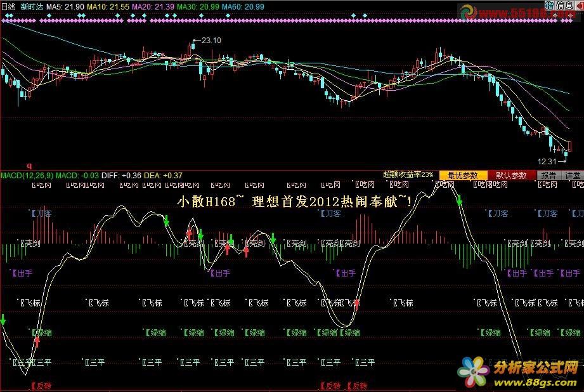
Task: Click the DIFF: +0.36 value
Action: 121,175
